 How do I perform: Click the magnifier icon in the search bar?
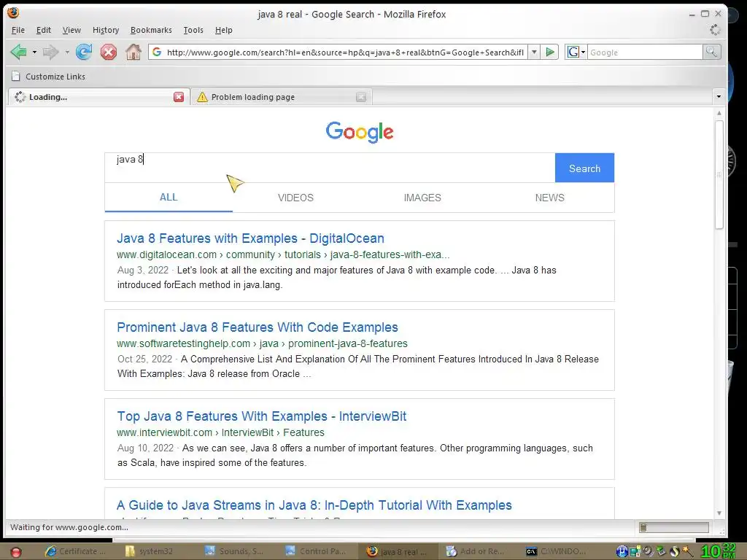(x=711, y=52)
